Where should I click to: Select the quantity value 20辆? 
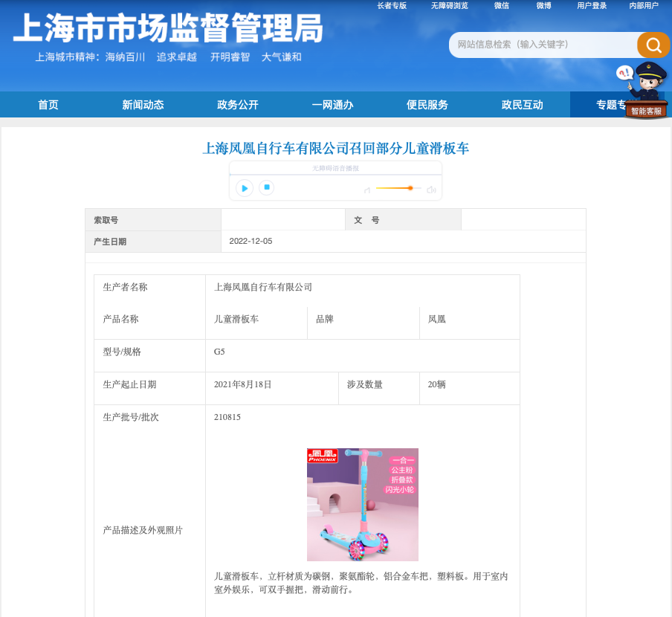point(436,384)
